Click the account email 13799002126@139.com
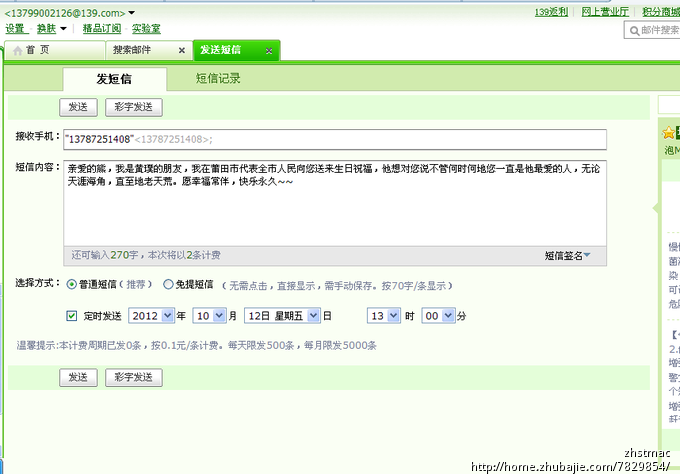680x474 pixels. (65, 13)
